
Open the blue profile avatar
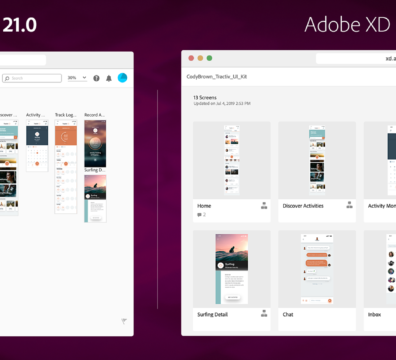pyautogui.click(x=122, y=78)
